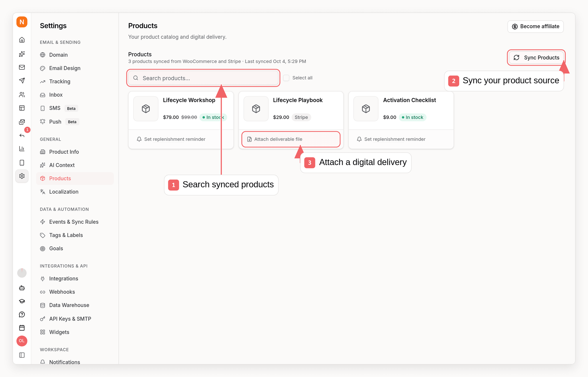Focus the Search products field
Viewport: 588px width, 377px height.
point(203,78)
